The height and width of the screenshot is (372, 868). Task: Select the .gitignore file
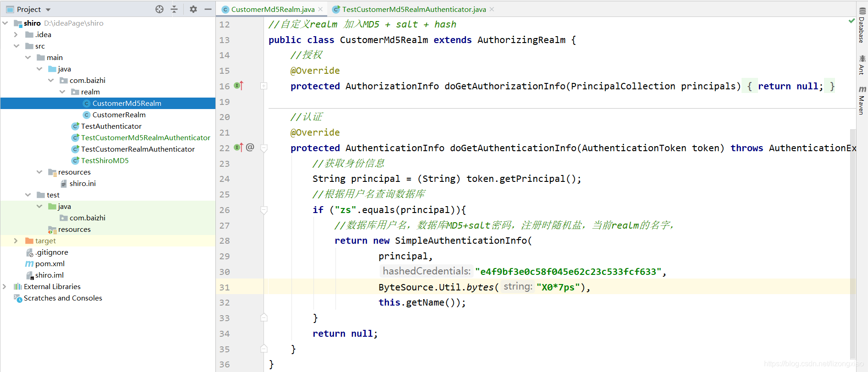51,252
